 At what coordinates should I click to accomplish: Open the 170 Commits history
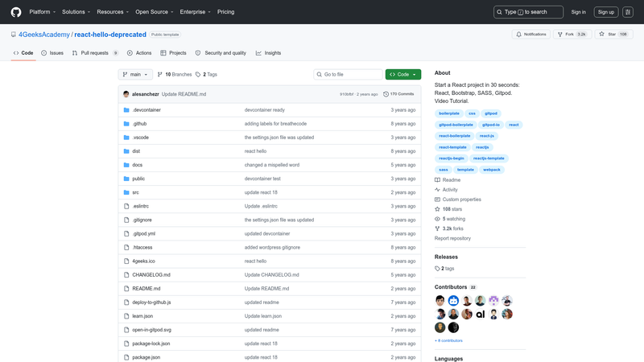398,94
